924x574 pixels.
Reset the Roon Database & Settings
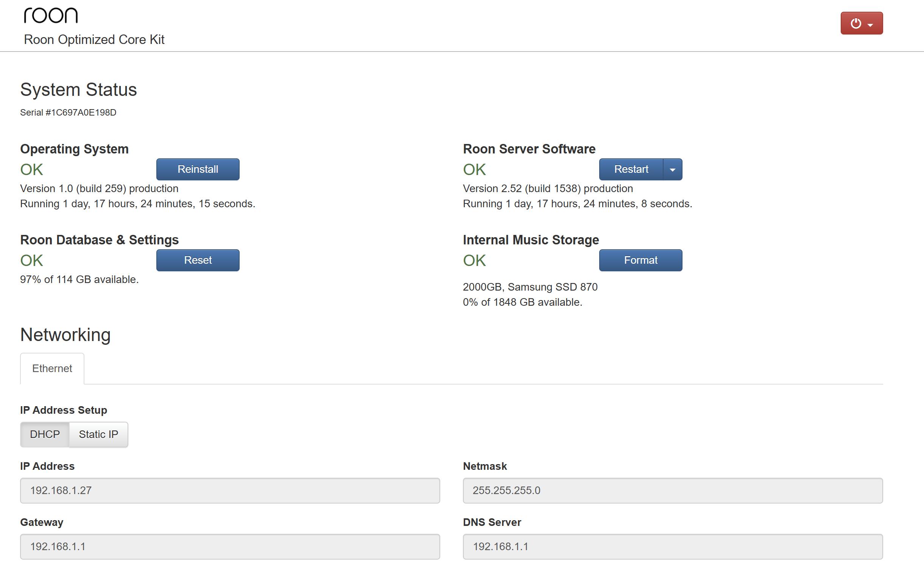pyautogui.click(x=198, y=260)
